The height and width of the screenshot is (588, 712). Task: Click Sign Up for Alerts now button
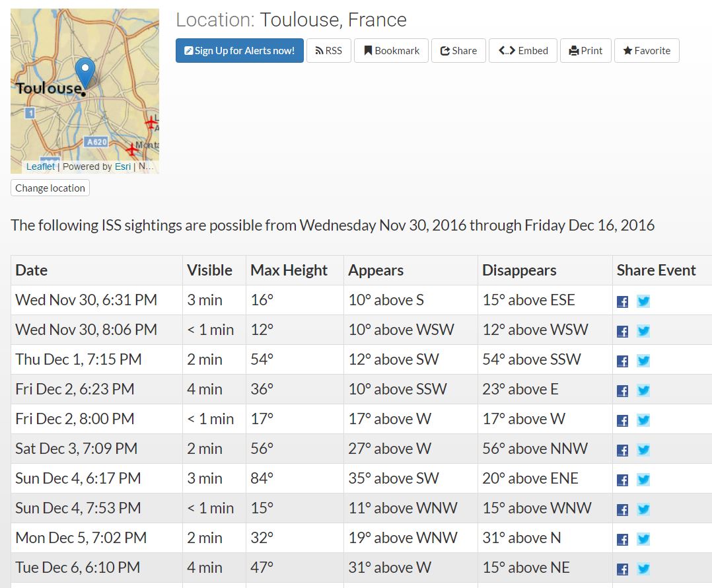click(x=239, y=51)
